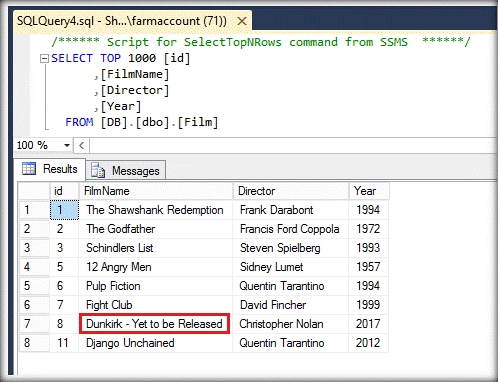Collapse the SELECT statement outline
This screenshot has height=382, width=498.
tap(44, 59)
